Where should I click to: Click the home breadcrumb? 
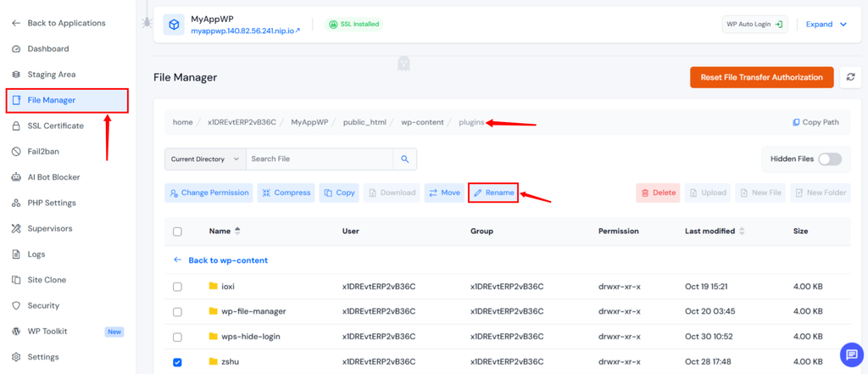coord(183,122)
